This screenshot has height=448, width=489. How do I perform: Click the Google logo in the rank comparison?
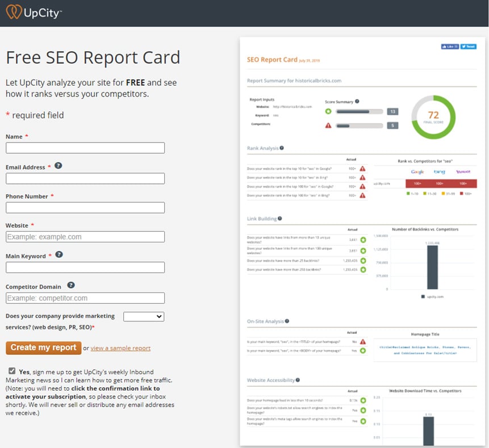point(417,172)
